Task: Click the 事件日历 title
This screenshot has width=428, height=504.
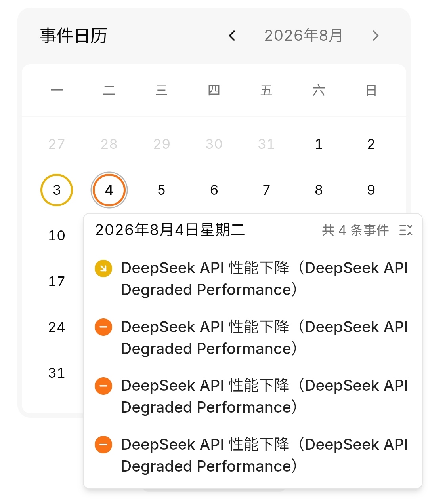Action: click(x=74, y=36)
